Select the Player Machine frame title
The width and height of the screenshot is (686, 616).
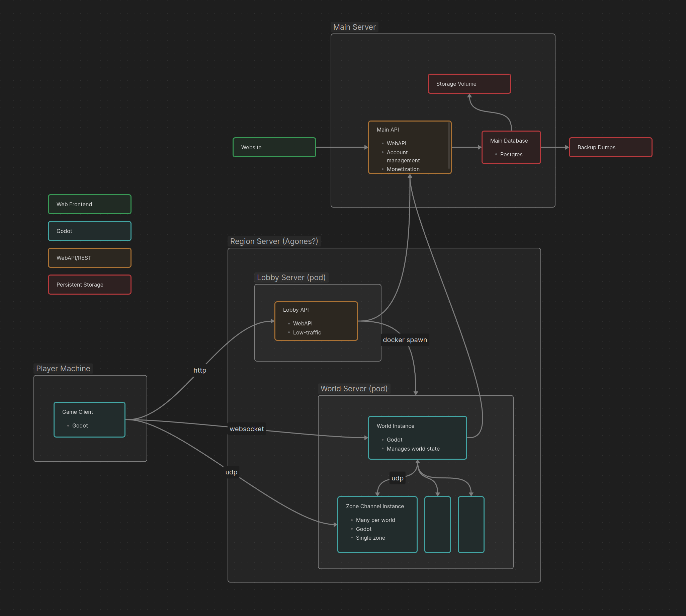click(x=63, y=368)
